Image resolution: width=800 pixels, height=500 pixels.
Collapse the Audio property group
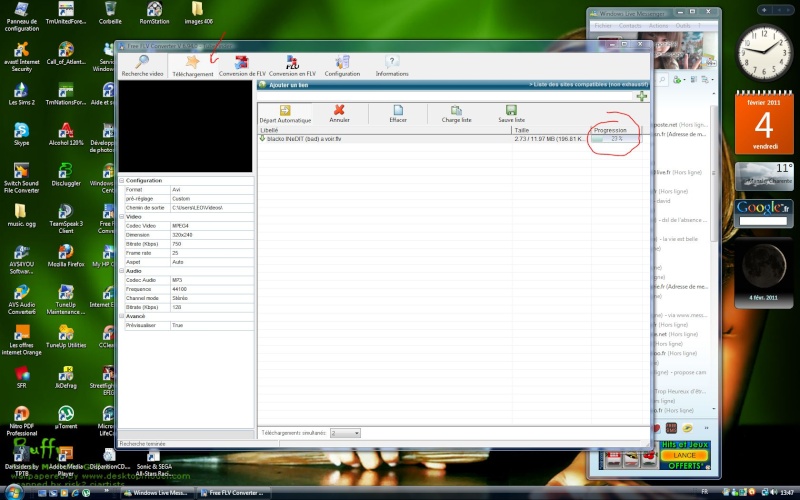122,271
